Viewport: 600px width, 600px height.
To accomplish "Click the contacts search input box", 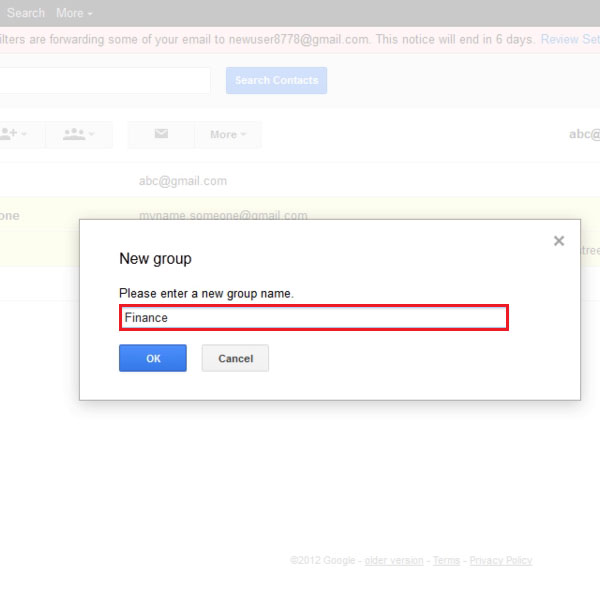I will click(x=105, y=80).
